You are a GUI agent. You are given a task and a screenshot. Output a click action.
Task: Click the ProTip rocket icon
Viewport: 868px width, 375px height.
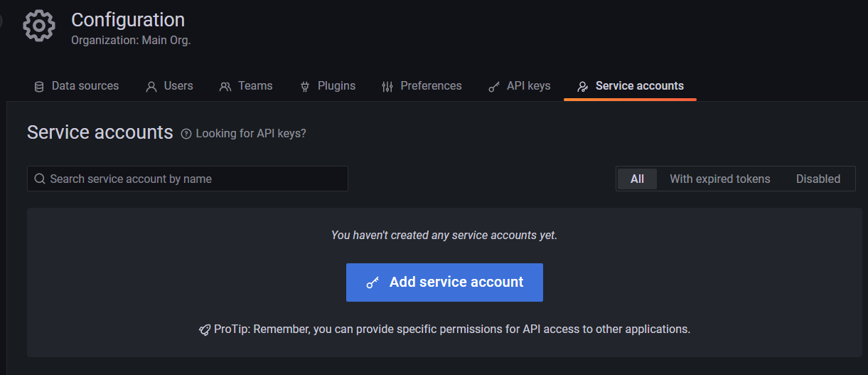205,329
